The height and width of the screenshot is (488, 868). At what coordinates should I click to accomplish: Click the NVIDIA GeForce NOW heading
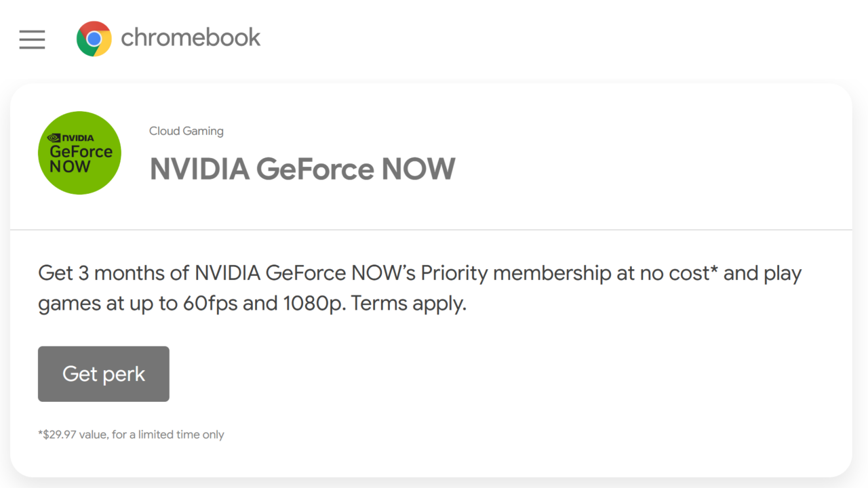pyautogui.click(x=302, y=169)
